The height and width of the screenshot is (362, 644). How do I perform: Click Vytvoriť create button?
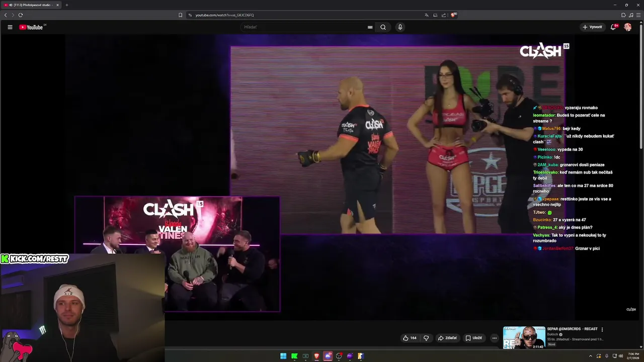[x=592, y=27]
